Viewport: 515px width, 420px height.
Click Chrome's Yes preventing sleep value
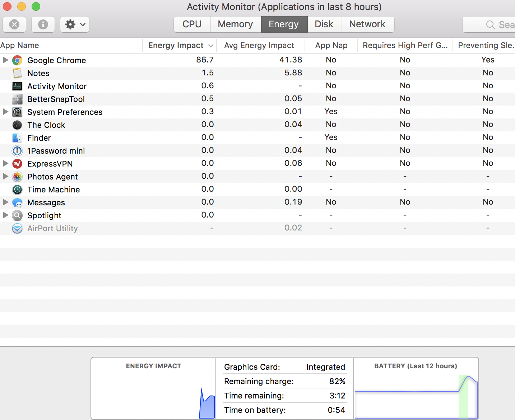(488, 60)
